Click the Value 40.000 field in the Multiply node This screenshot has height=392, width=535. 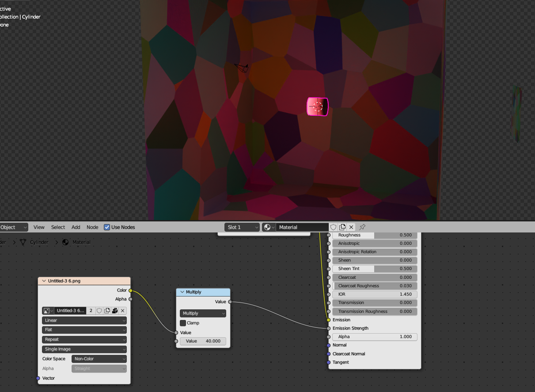203,341
